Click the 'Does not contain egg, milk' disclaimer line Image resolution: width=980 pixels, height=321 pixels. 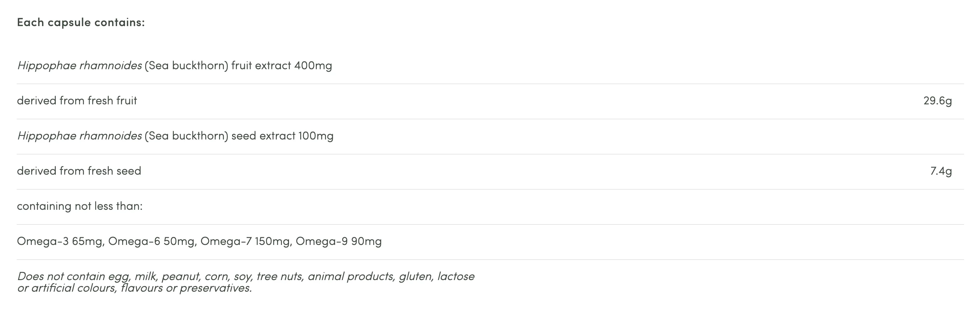point(246,276)
